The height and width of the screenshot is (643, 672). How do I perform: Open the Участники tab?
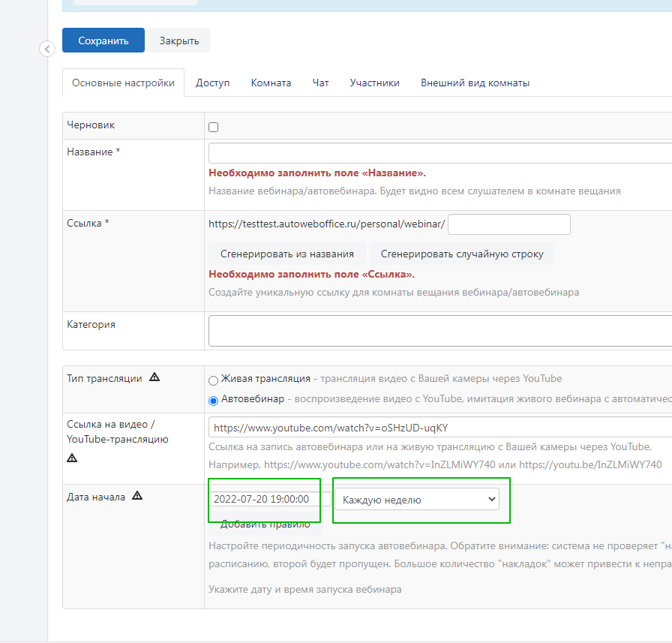point(374,83)
